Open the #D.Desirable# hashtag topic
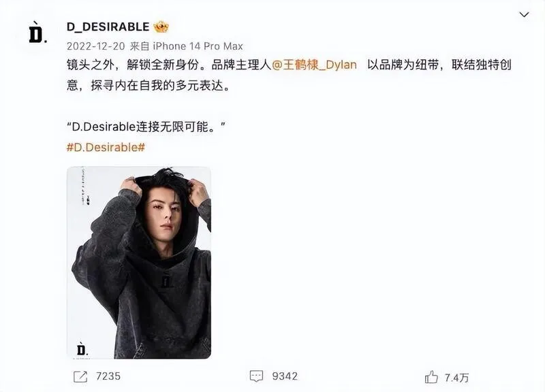Screen dimensions: 545x392 [x=106, y=147]
